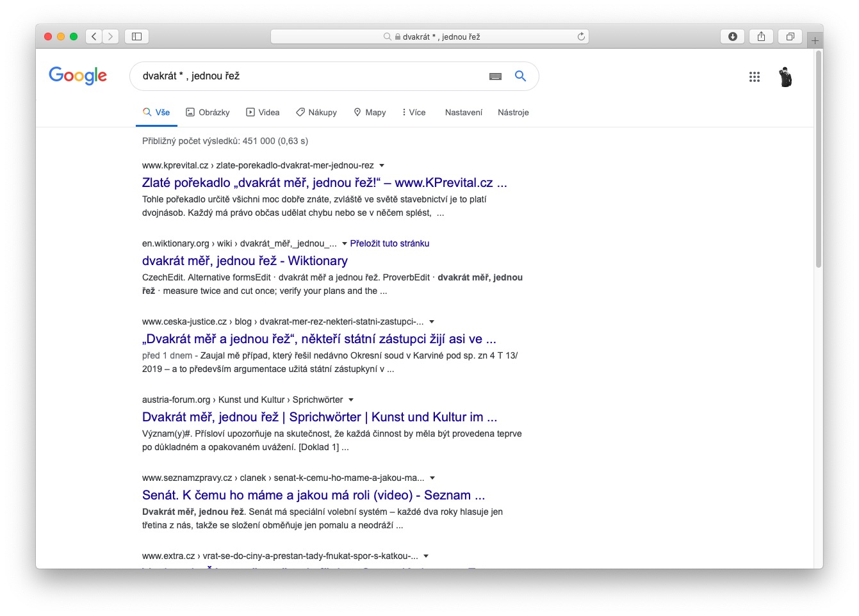Toggle the Safari sidebar
The image size is (859, 616).
136,36
